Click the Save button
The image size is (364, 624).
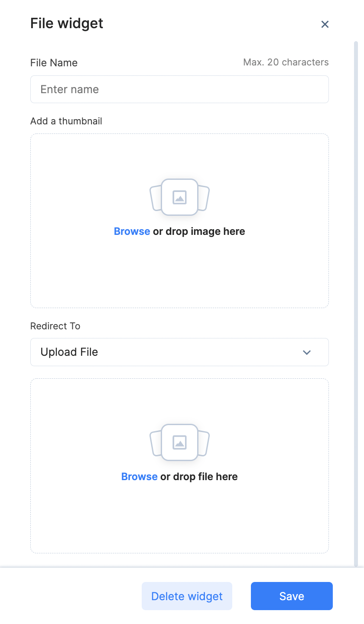pos(292,596)
